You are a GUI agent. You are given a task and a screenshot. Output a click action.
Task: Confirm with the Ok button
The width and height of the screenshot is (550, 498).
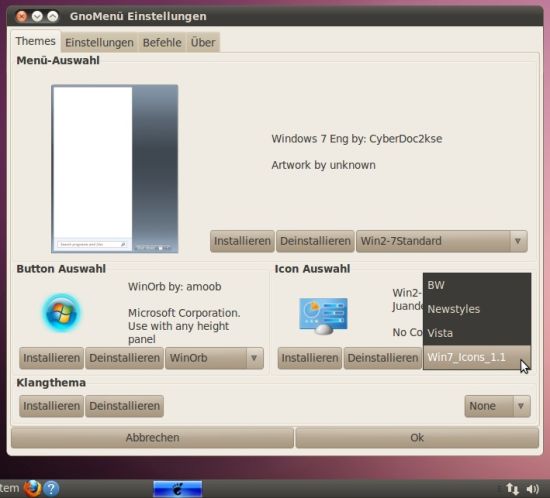pyautogui.click(x=417, y=438)
